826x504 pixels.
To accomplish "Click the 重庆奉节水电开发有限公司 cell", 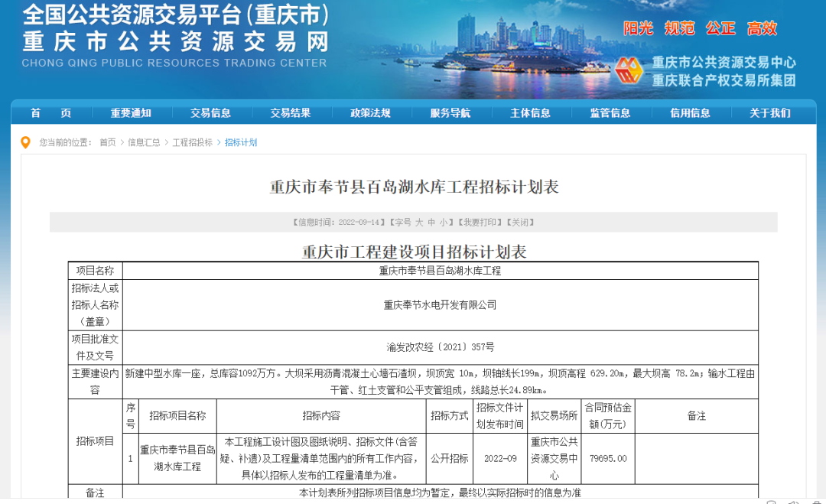I will point(440,305).
